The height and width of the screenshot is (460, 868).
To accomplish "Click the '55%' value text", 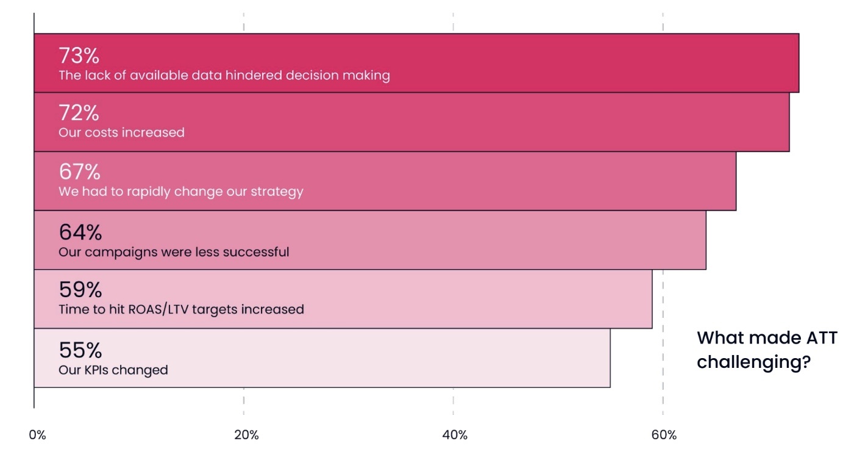I will pos(80,350).
